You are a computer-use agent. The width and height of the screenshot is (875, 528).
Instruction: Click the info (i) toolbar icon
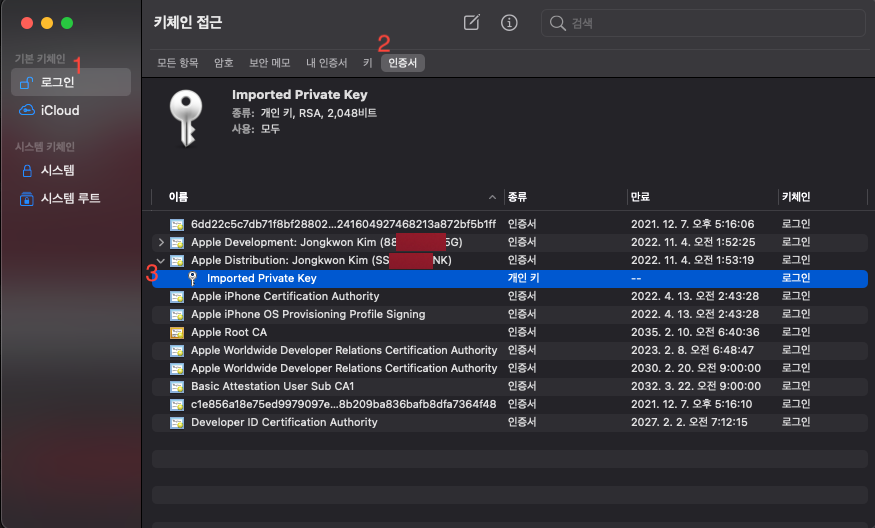click(x=509, y=23)
